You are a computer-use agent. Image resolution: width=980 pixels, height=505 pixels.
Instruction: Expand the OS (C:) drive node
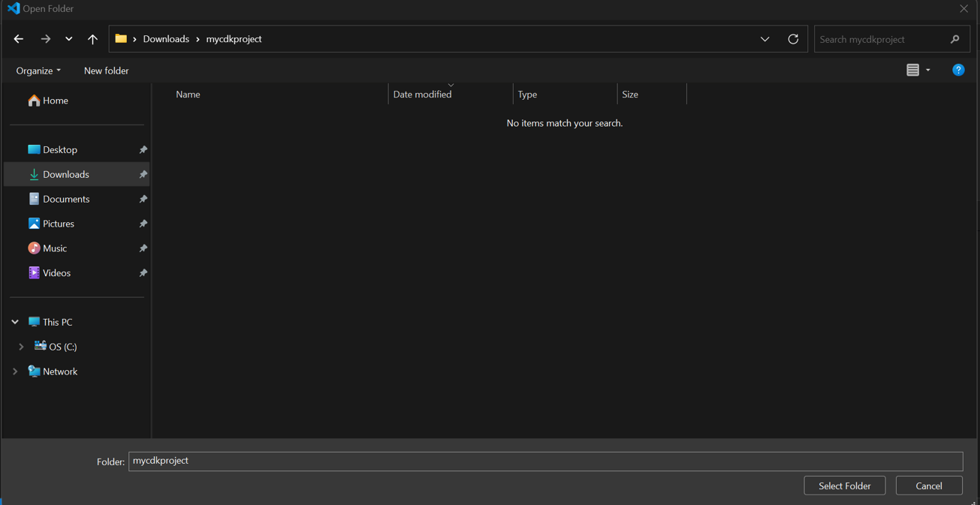click(21, 346)
